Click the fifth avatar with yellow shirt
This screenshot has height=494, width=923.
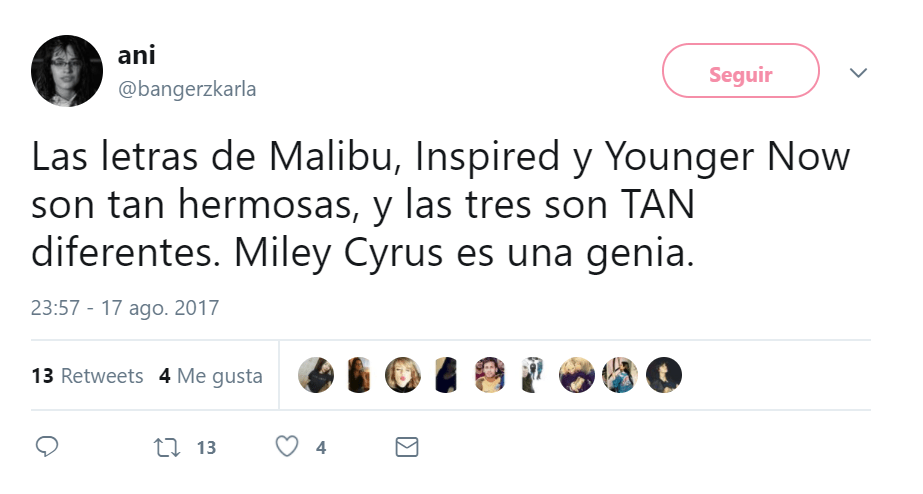click(490, 375)
